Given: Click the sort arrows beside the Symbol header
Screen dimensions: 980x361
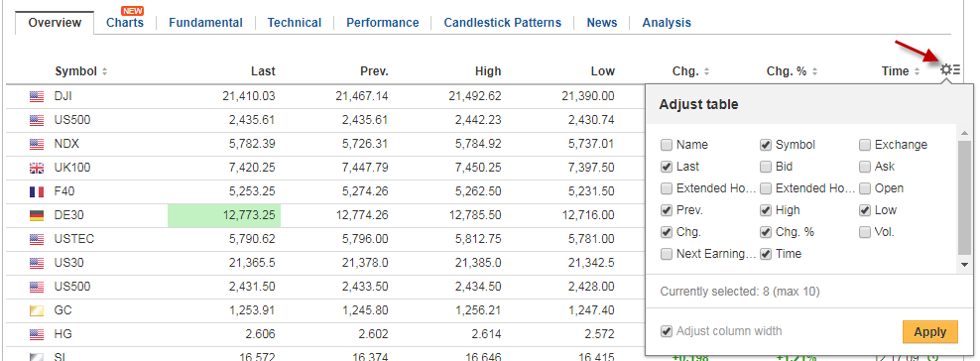Looking at the screenshot, I should pyautogui.click(x=104, y=71).
